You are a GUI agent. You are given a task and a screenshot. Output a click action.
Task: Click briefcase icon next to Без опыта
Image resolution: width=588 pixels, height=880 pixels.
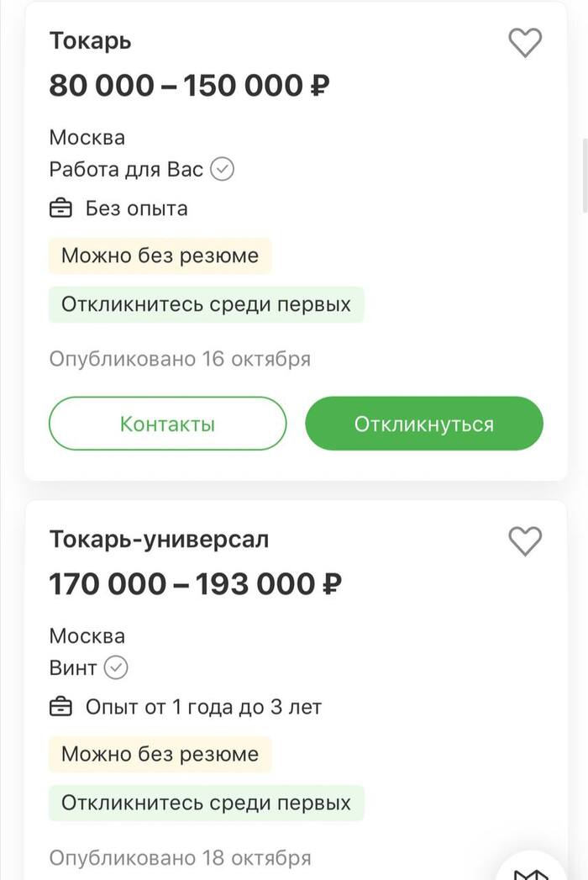[x=61, y=208]
